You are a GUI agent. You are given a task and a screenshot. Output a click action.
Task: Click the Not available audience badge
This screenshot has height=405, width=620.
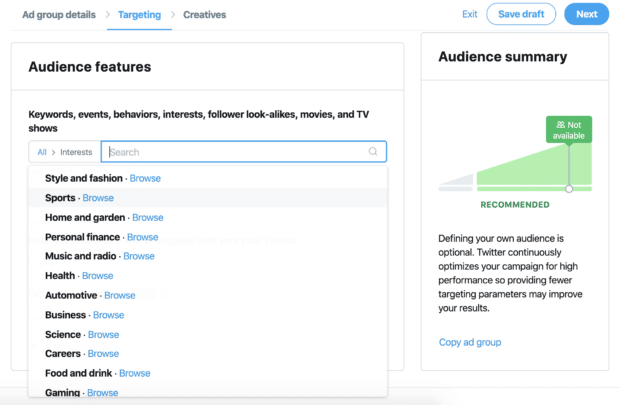(569, 130)
